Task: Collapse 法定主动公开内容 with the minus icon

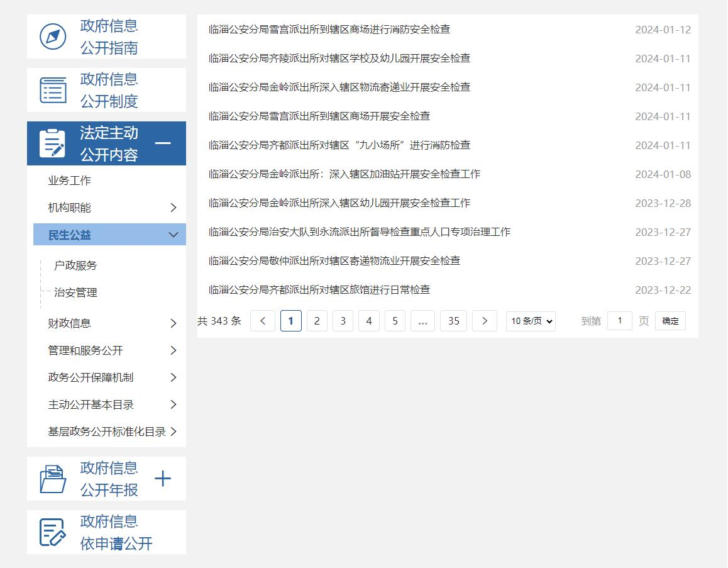Action: point(163,143)
